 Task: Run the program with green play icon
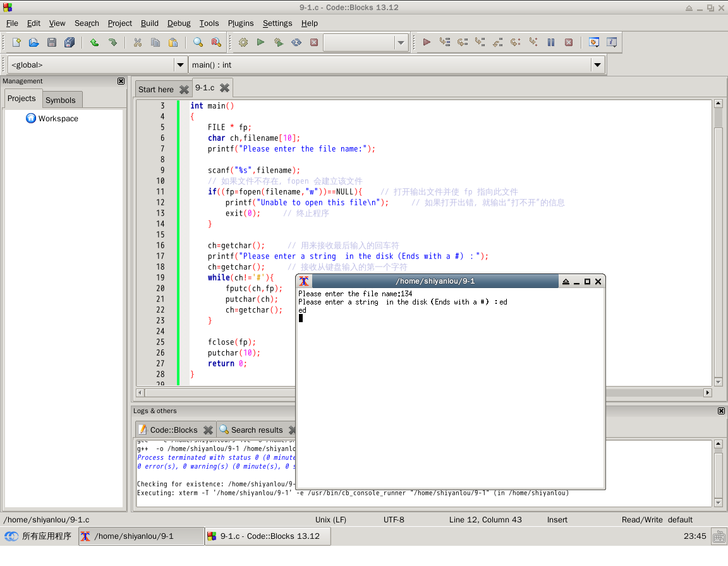pos(260,42)
